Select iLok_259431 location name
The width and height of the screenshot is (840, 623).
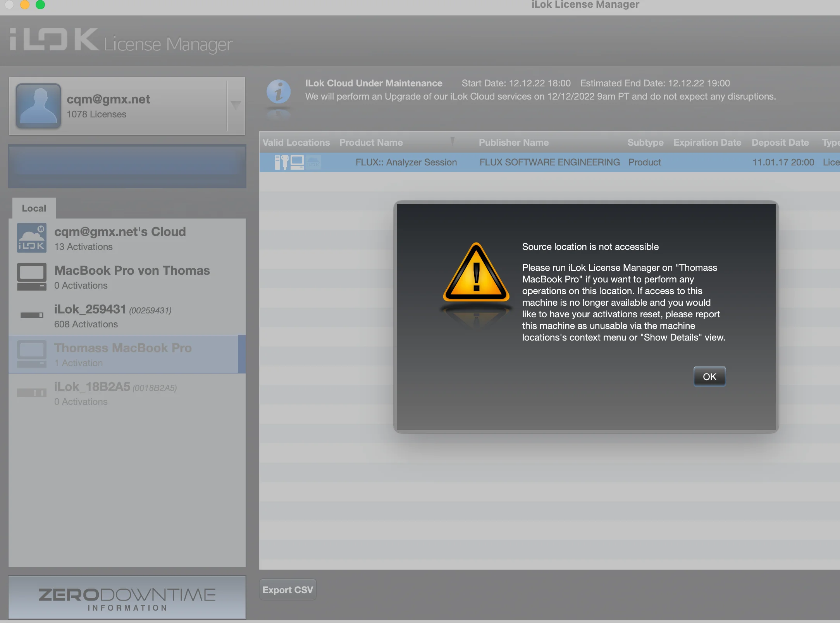(90, 309)
